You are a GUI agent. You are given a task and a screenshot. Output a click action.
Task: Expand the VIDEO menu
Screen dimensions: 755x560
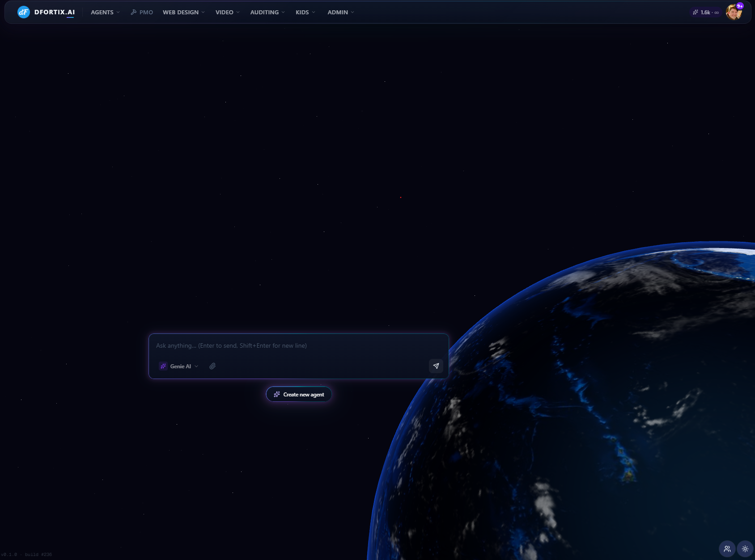(x=227, y=12)
